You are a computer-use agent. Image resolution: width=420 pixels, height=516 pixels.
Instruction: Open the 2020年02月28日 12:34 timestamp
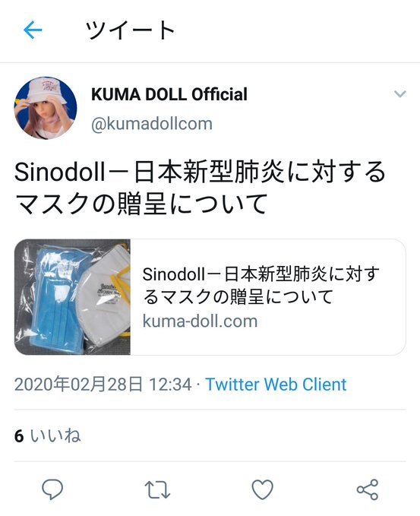click(x=103, y=385)
